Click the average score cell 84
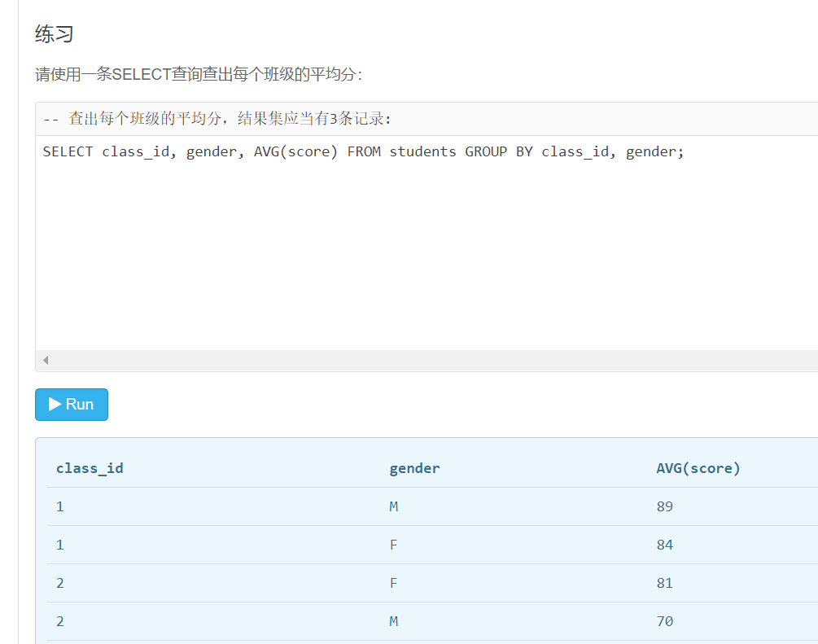The width and height of the screenshot is (818, 644). pyautogui.click(x=665, y=545)
